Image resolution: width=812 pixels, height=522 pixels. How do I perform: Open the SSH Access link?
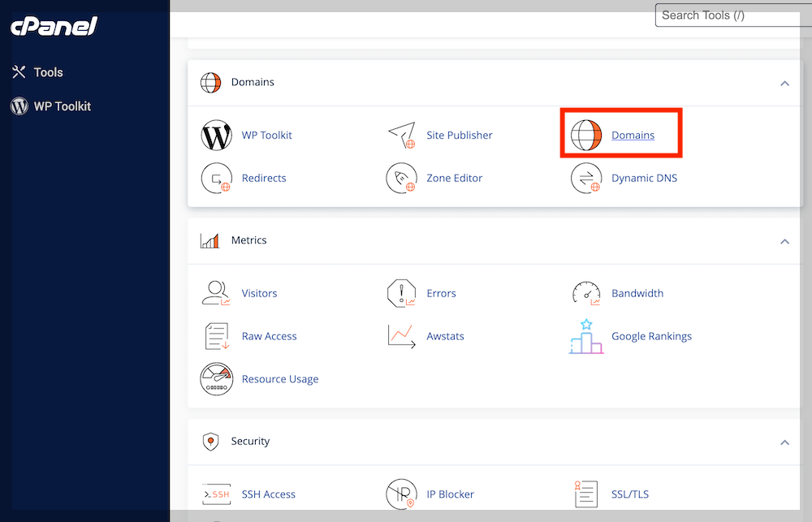point(268,494)
